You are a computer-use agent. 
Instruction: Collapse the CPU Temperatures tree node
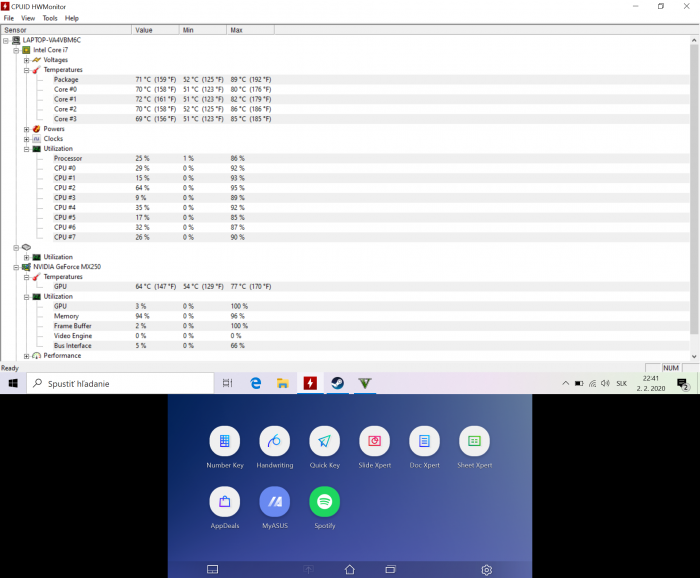(x=27, y=70)
